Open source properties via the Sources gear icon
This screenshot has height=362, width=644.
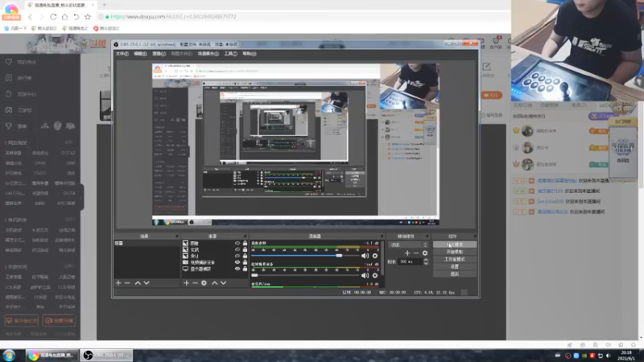pyautogui.click(x=204, y=283)
